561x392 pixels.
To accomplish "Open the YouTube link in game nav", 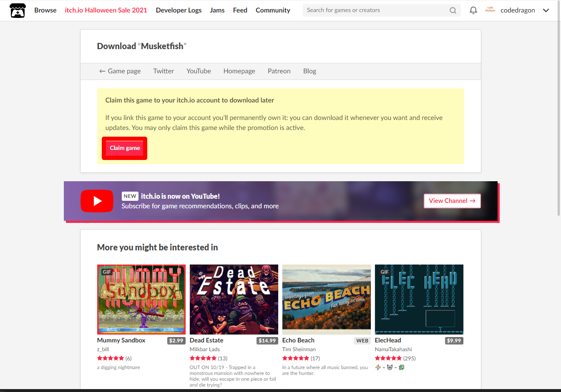I will 199,71.
